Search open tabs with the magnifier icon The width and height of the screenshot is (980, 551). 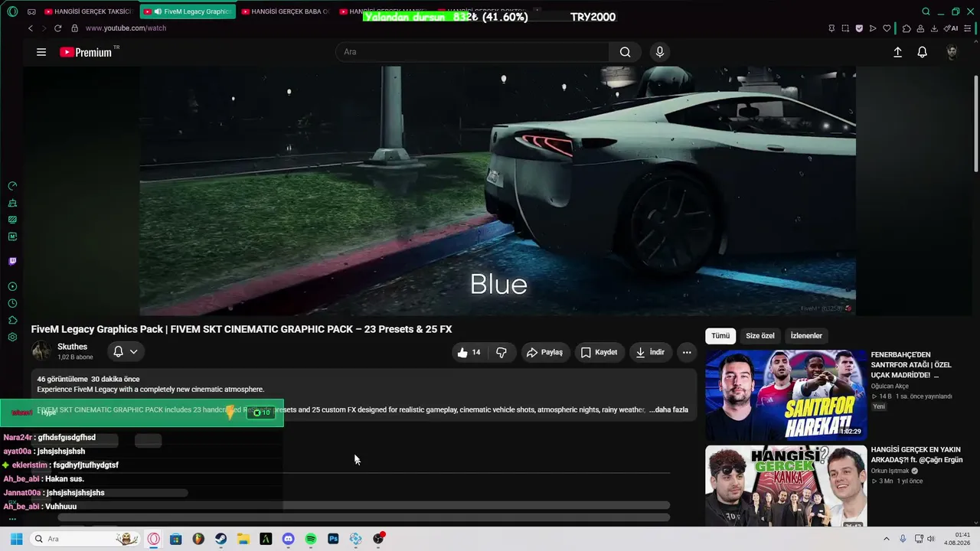pyautogui.click(x=926, y=11)
